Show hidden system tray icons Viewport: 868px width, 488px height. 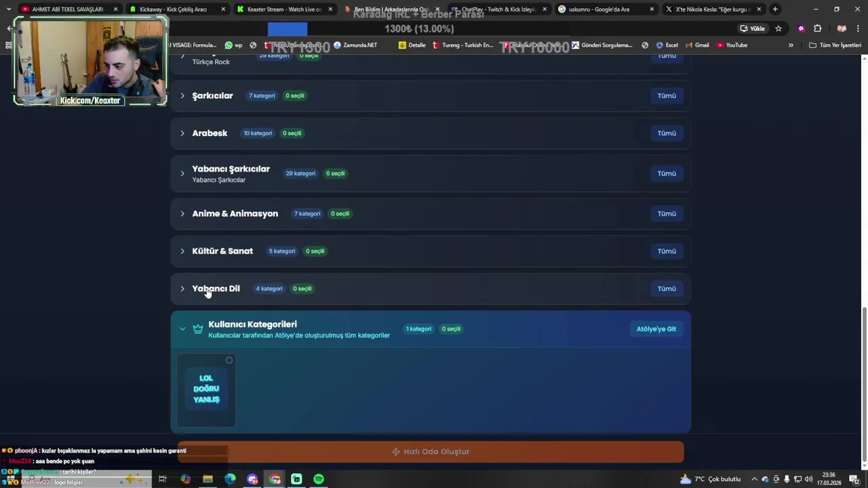(754, 479)
